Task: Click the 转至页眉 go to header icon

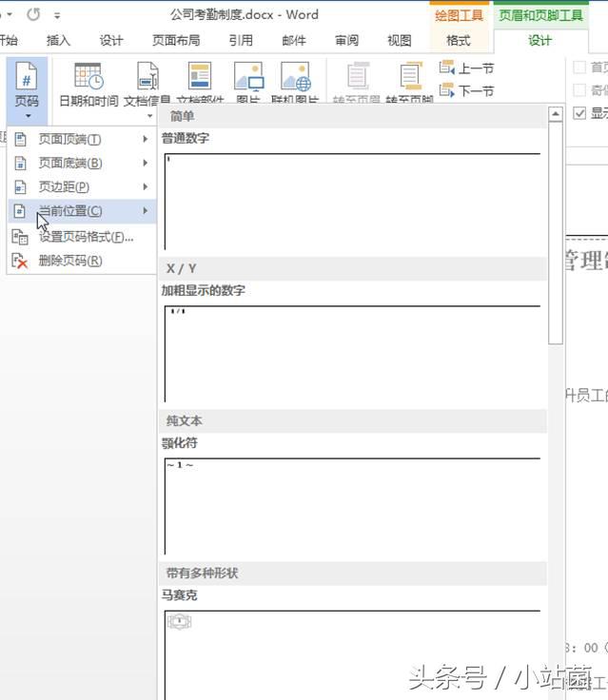Action: 358,76
